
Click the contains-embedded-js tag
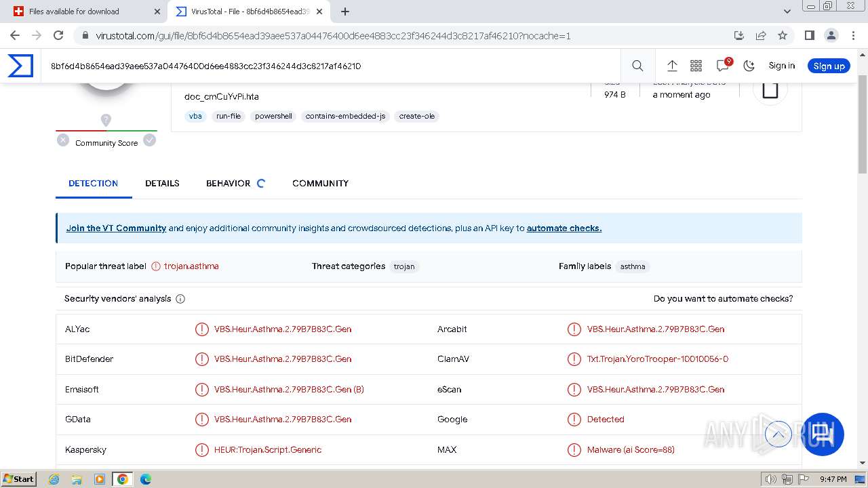(x=345, y=116)
